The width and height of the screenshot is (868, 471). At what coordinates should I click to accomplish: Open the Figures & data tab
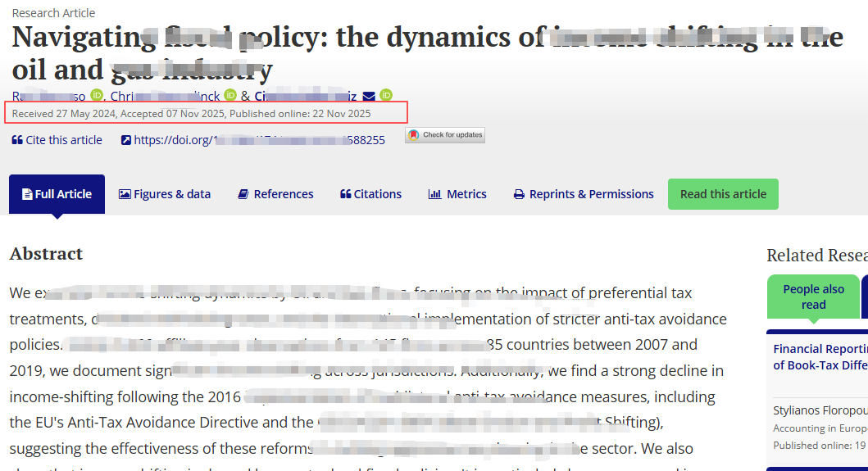click(x=165, y=194)
